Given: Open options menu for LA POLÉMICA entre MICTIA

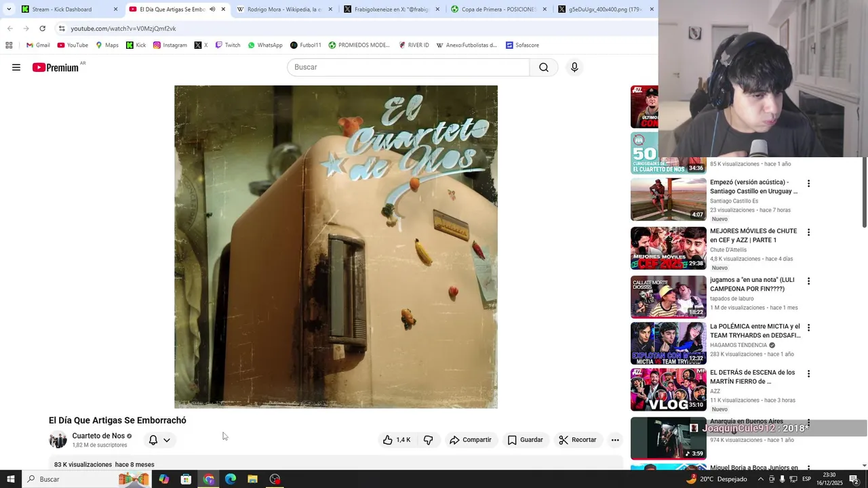Looking at the screenshot, I should [808, 327].
